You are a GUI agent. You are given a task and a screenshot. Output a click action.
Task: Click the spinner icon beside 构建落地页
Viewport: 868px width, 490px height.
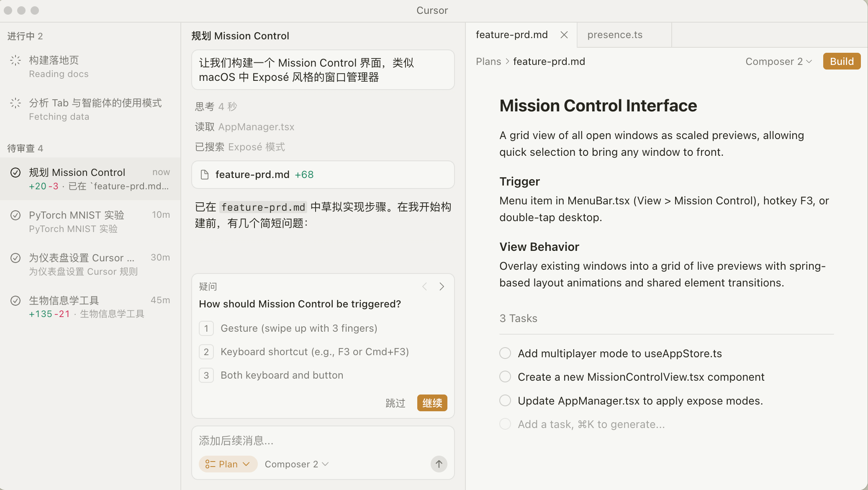click(15, 60)
